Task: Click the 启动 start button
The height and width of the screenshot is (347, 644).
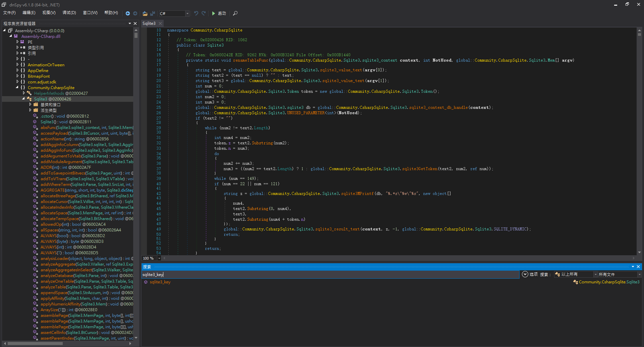Action: click(219, 13)
